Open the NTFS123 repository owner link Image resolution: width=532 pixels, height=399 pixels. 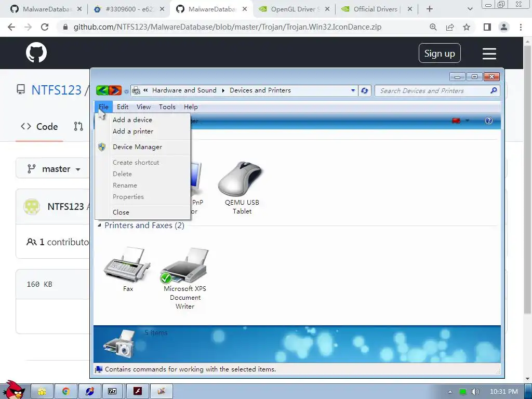pyautogui.click(x=56, y=90)
